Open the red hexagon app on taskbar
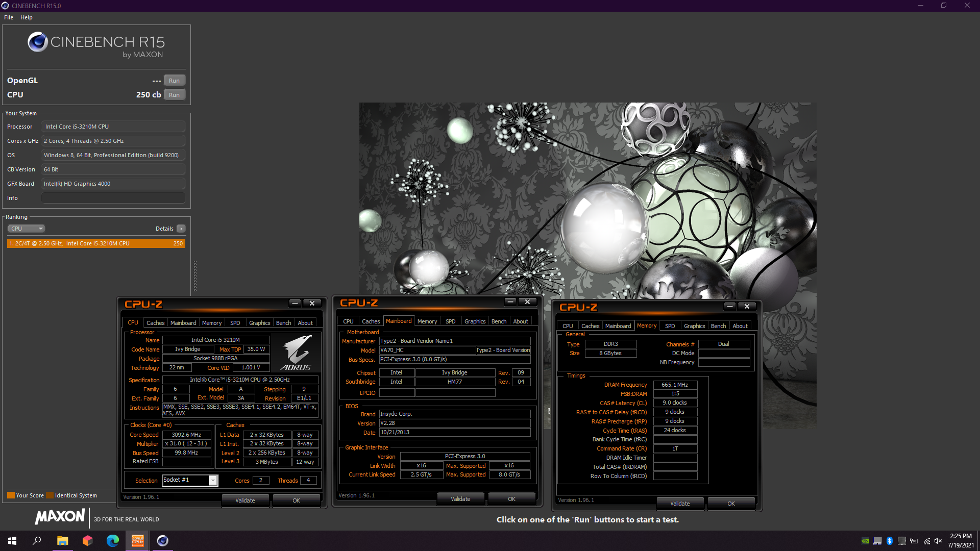 tap(87, 541)
